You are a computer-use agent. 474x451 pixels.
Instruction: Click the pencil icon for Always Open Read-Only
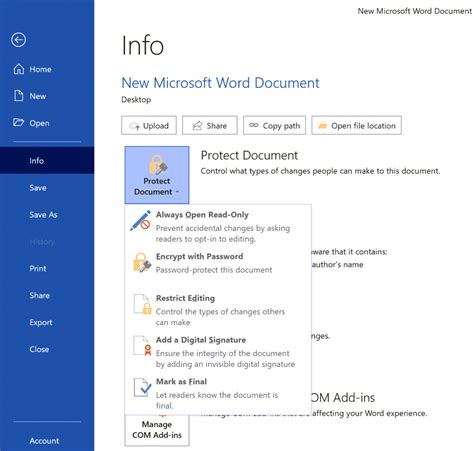(141, 221)
